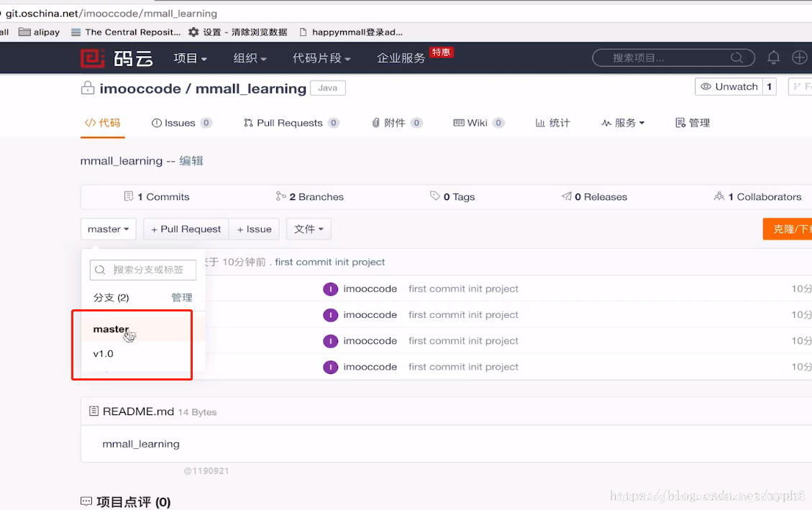The image size is (812, 510).
Task: Open the 组织 dropdown menu
Action: pyautogui.click(x=250, y=58)
